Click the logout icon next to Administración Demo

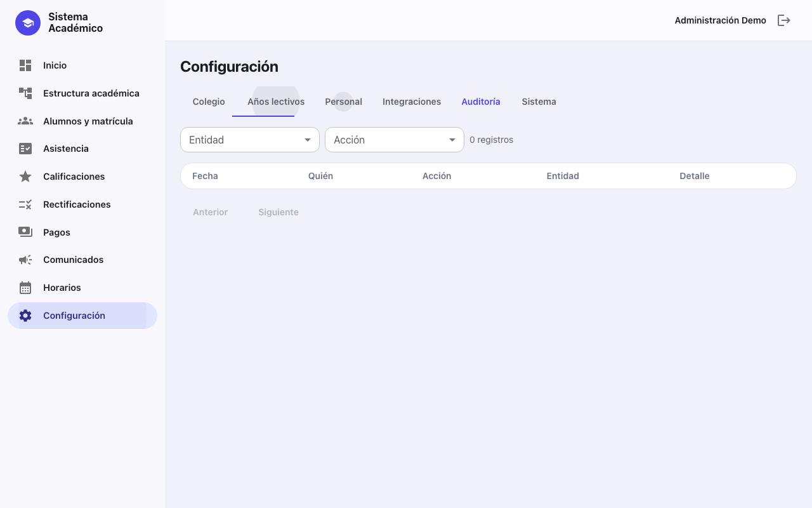pos(784,20)
